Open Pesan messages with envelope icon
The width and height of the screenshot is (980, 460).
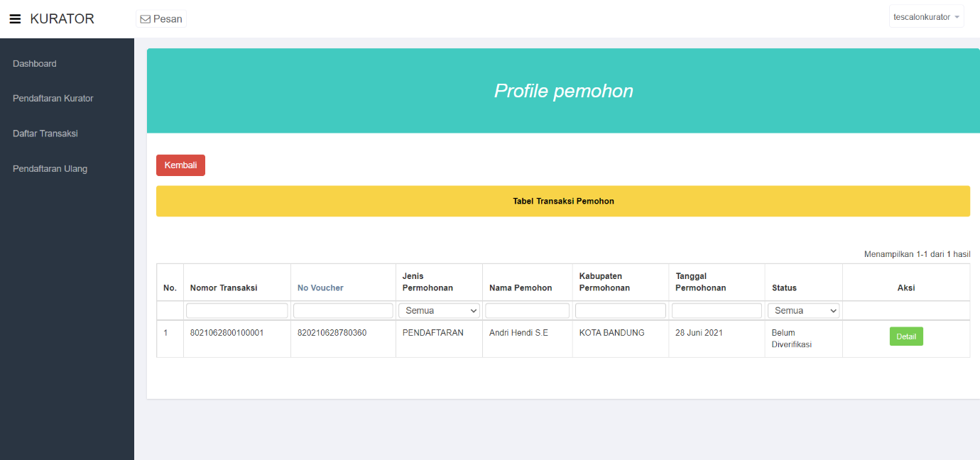click(161, 19)
